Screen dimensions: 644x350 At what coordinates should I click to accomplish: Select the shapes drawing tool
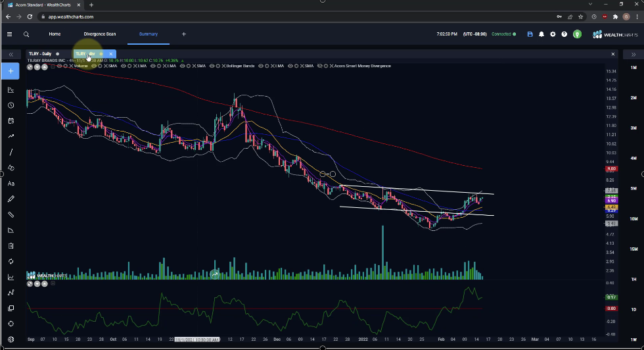click(11, 168)
